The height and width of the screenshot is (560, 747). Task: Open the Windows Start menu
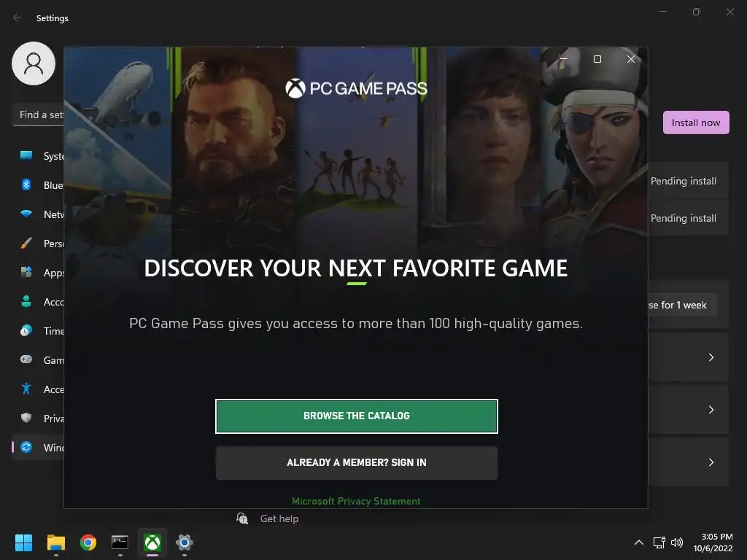point(23,542)
